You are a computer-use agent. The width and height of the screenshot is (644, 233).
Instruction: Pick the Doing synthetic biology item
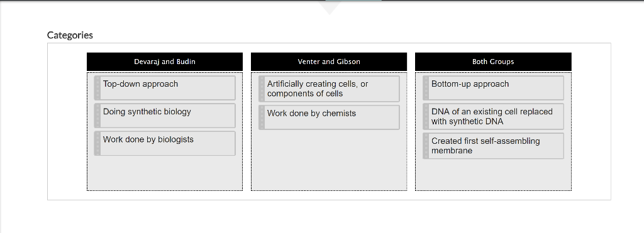click(x=165, y=116)
